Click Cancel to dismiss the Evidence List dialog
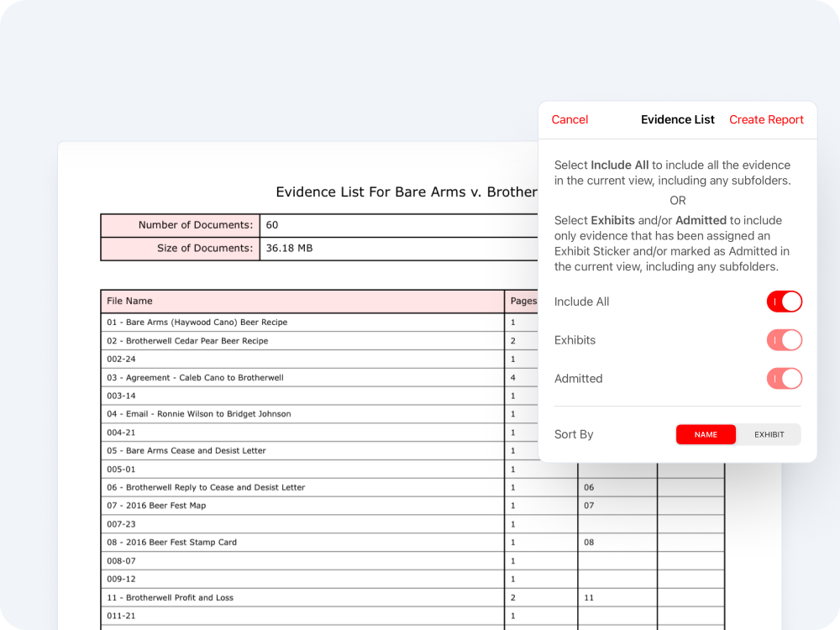Image resolution: width=840 pixels, height=630 pixels. [570, 119]
